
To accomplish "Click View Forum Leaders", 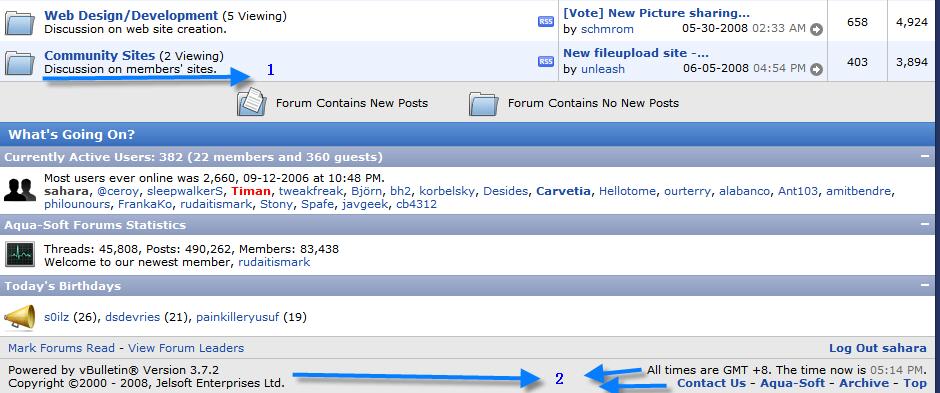I will [x=186, y=348].
